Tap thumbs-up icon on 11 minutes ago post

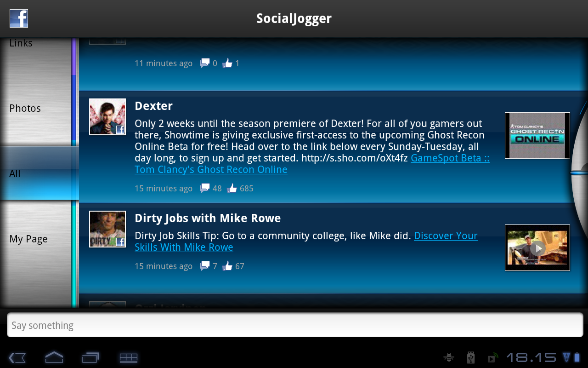227,63
